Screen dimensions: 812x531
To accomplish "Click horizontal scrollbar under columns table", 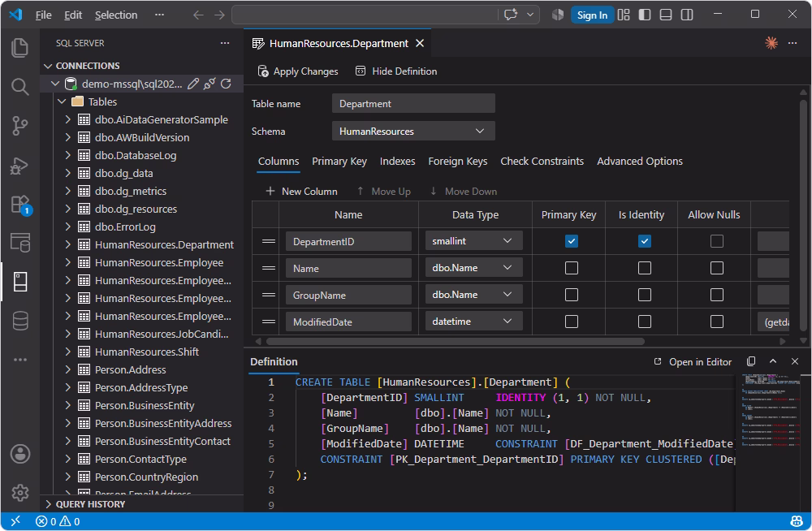I will click(x=456, y=341).
